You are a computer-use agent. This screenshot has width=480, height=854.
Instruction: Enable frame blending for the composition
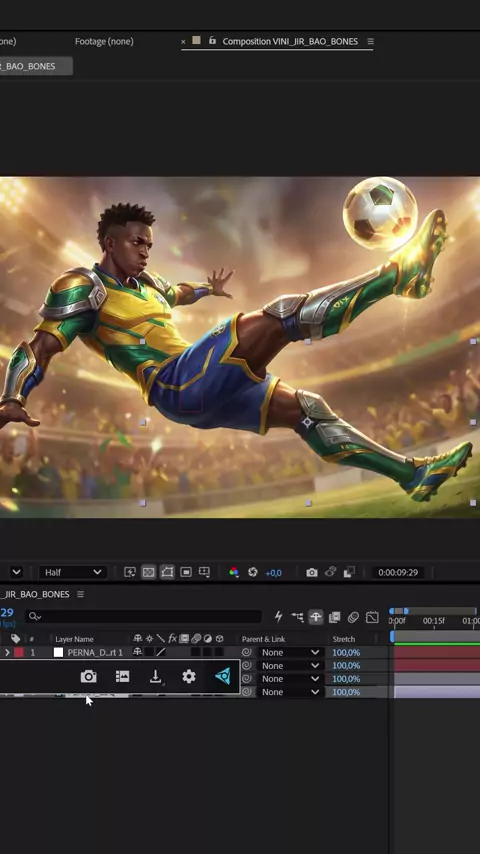pyautogui.click(x=335, y=617)
